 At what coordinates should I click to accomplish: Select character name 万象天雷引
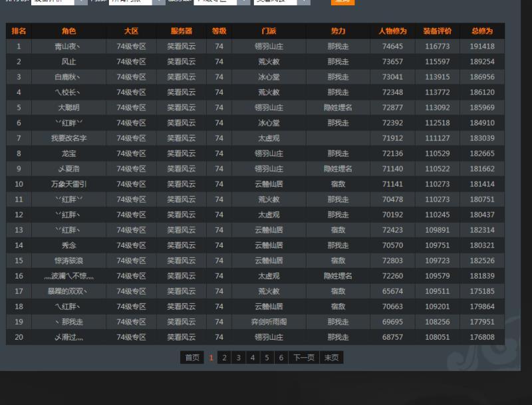69,184
